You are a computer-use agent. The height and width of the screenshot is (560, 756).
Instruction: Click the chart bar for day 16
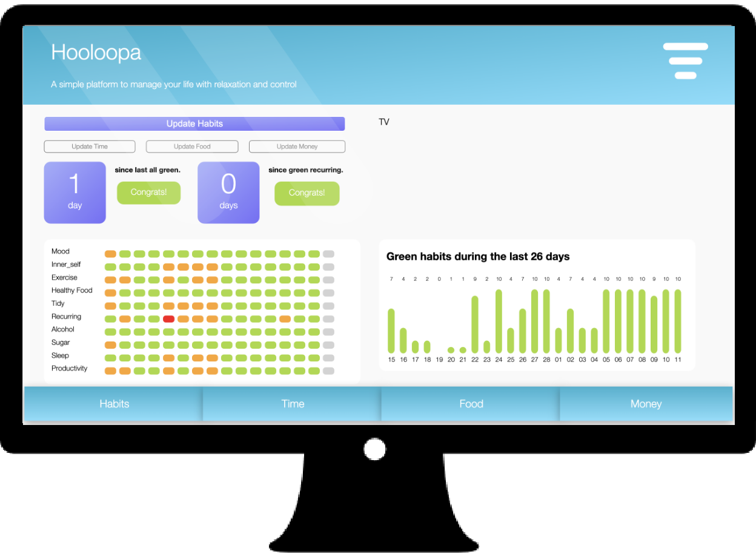[x=403, y=341]
